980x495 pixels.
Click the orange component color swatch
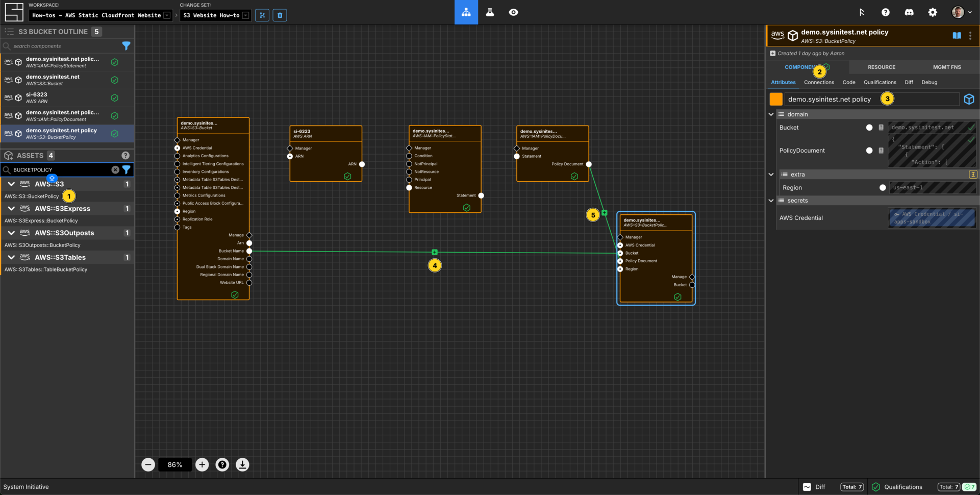tap(775, 99)
